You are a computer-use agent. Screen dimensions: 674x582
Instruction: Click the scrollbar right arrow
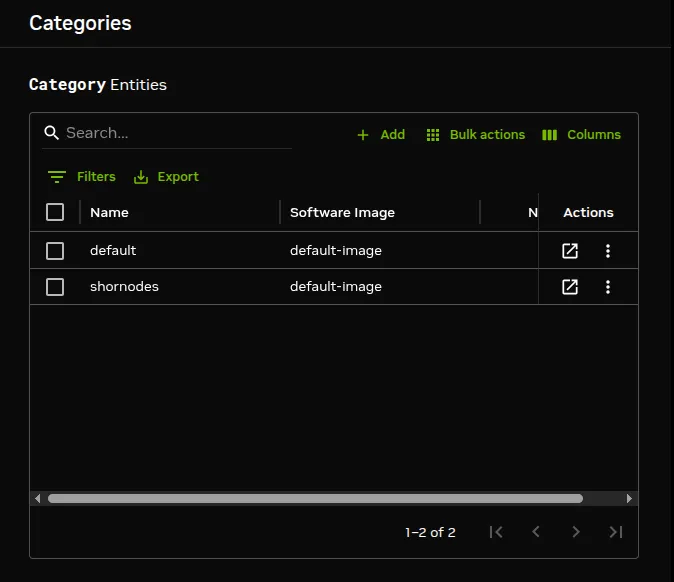point(629,499)
